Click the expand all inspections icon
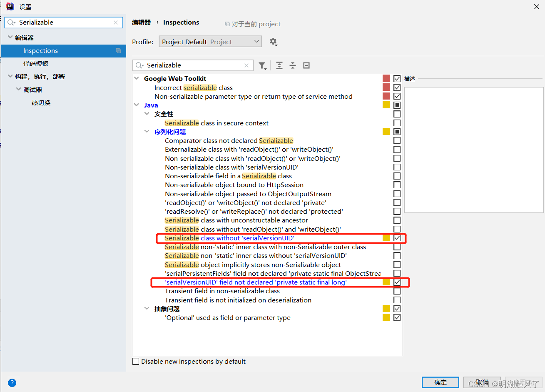This screenshot has height=392, width=545. [279, 65]
